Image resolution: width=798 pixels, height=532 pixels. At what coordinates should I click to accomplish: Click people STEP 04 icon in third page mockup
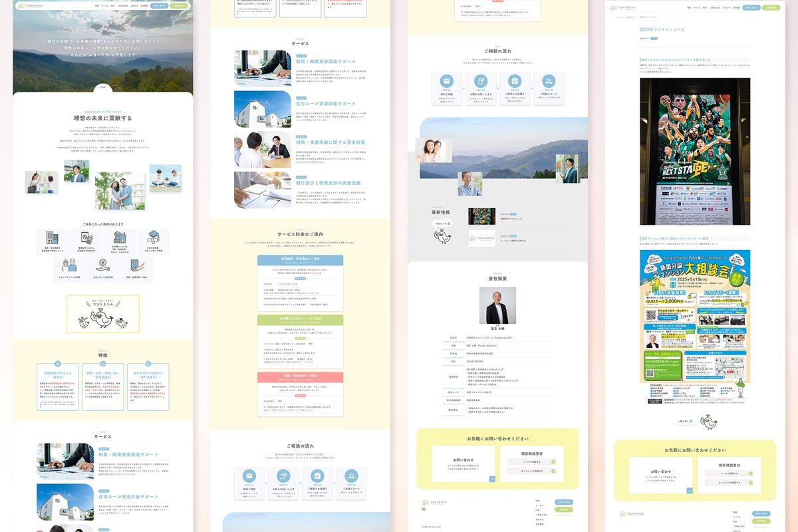pos(548,80)
